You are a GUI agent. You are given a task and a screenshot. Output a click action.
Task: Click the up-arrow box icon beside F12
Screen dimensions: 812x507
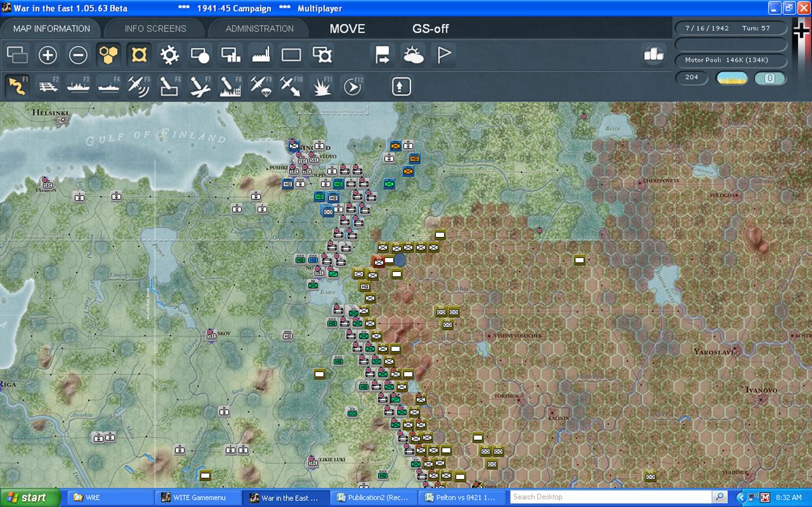[x=401, y=86]
